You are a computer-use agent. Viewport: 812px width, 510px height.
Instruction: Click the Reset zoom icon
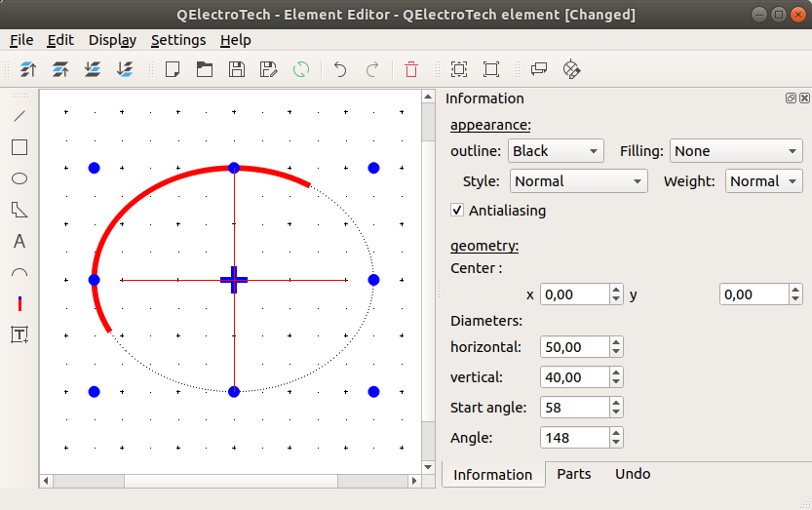pos(491,69)
